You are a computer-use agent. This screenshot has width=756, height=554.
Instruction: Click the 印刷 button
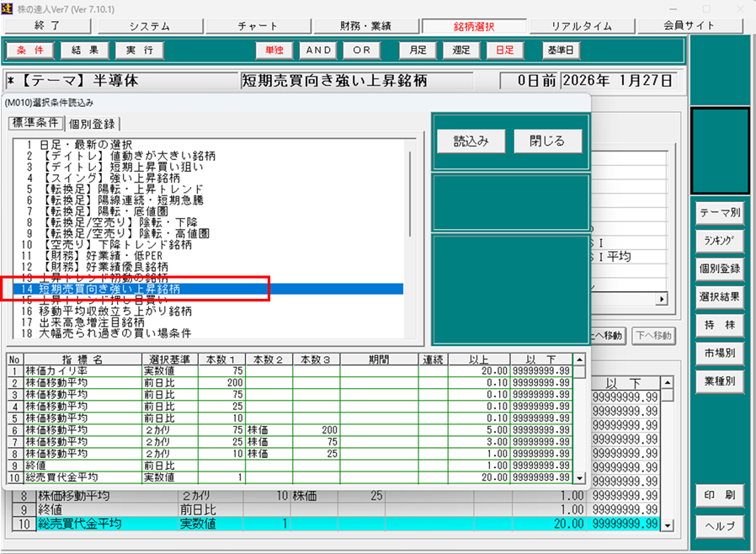tap(719, 495)
